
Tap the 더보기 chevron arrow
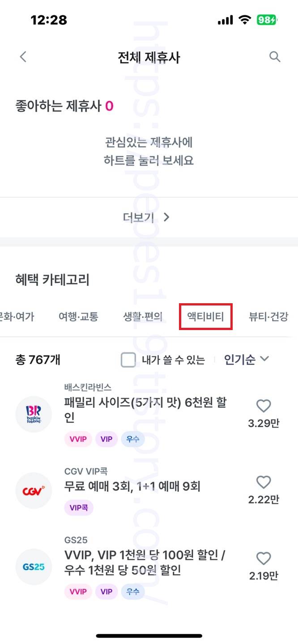[x=166, y=217]
